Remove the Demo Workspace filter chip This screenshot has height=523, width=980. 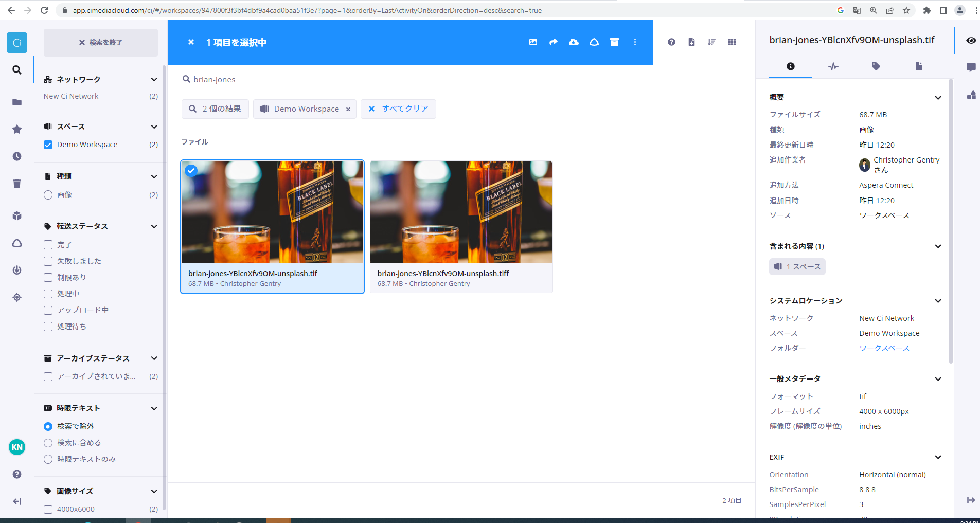[x=348, y=109]
